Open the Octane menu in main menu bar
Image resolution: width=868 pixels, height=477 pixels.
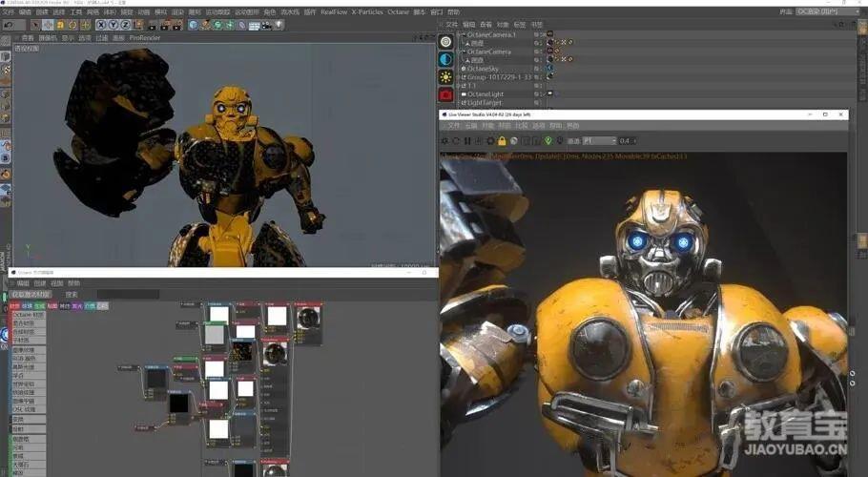tap(398, 11)
